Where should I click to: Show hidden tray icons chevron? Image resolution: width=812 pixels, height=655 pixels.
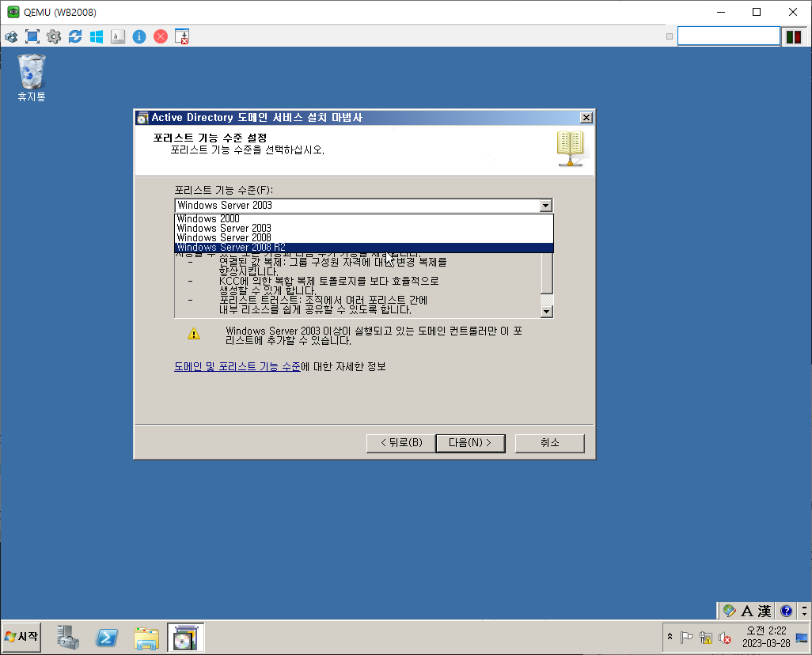(x=670, y=636)
